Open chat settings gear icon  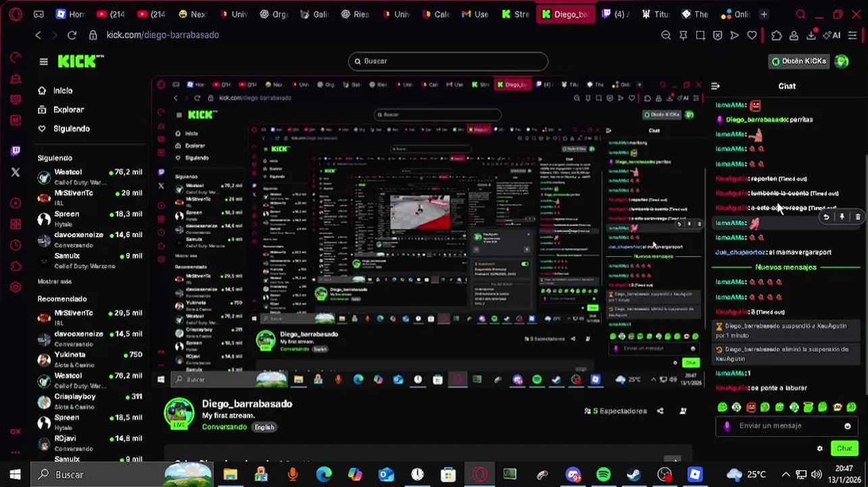click(820, 448)
